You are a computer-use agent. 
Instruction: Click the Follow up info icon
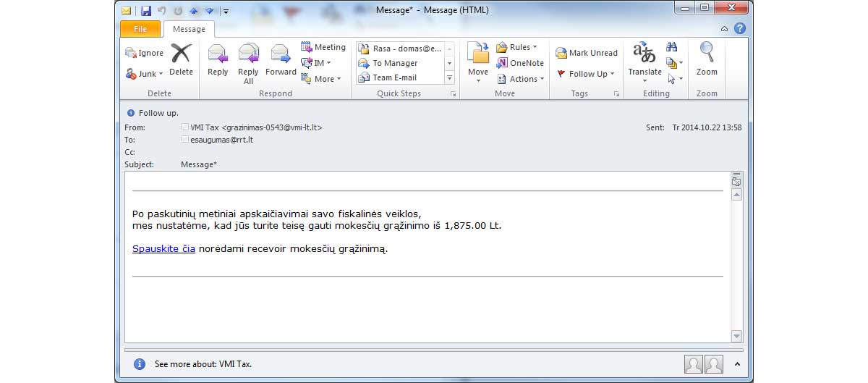[131, 113]
